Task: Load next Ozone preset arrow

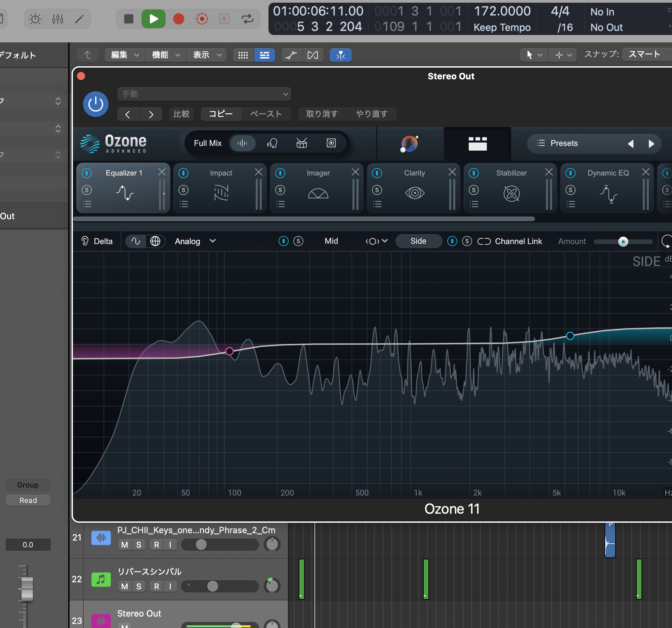Action: pyautogui.click(x=651, y=144)
